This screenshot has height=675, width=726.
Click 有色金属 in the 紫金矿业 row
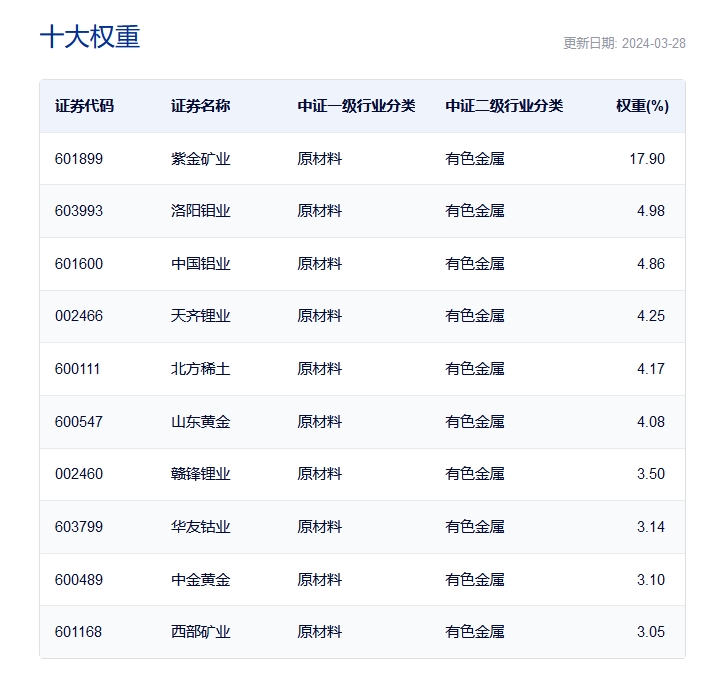(x=475, y=159)
